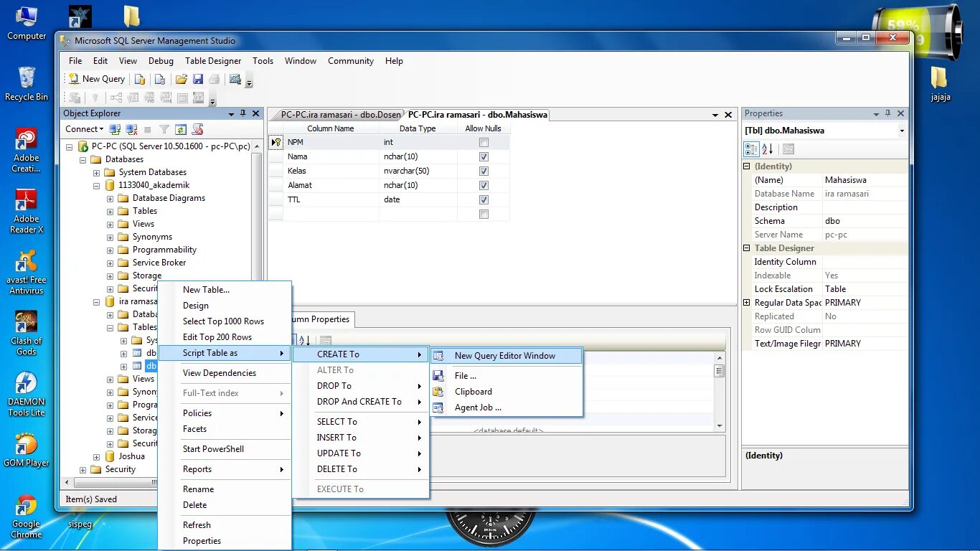This screenshot has width=980, height=551.
Task: Open the jajaja folder on desktop
Action: click(x=940, y=84)
